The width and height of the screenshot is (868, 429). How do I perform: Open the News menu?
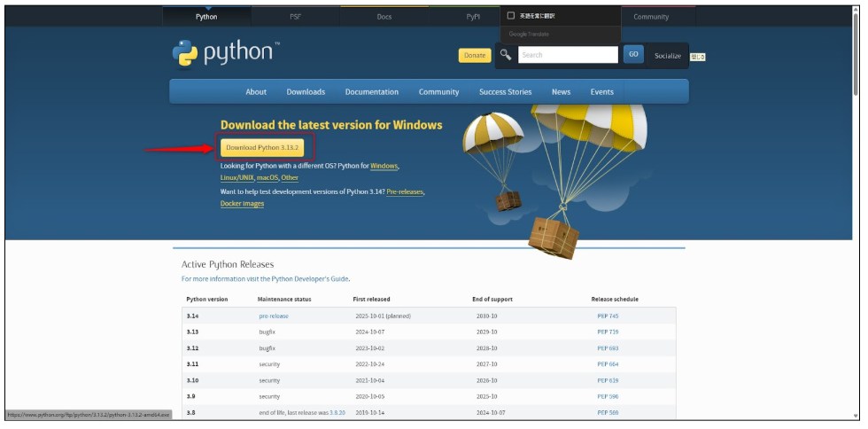[561, 92]
